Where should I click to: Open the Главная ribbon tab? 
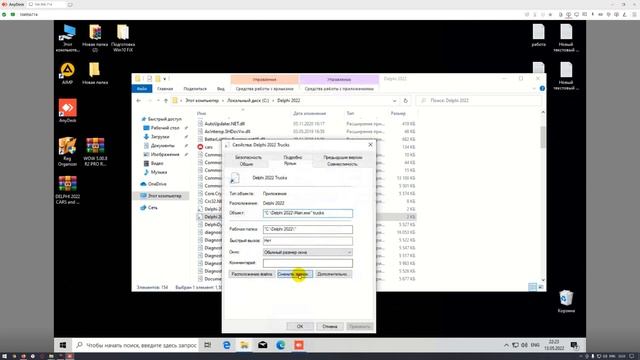165,89
